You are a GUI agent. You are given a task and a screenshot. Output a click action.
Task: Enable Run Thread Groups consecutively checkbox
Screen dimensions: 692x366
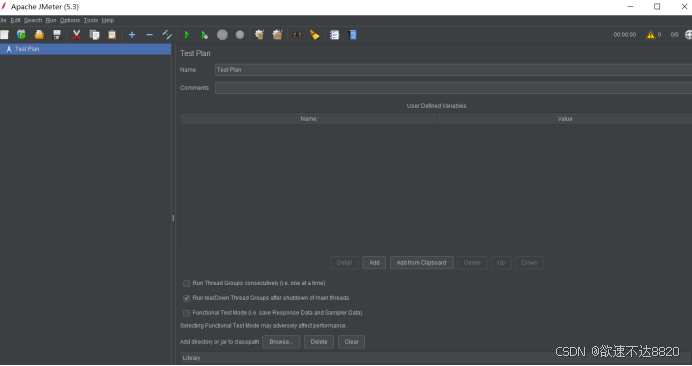click(186, 283)
